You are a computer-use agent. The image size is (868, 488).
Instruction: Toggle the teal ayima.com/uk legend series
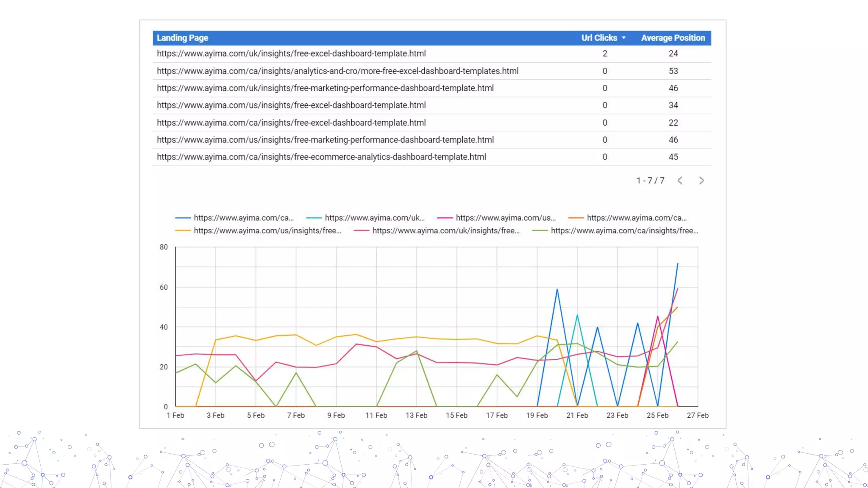pyautogui.click(x=374, y=218)
